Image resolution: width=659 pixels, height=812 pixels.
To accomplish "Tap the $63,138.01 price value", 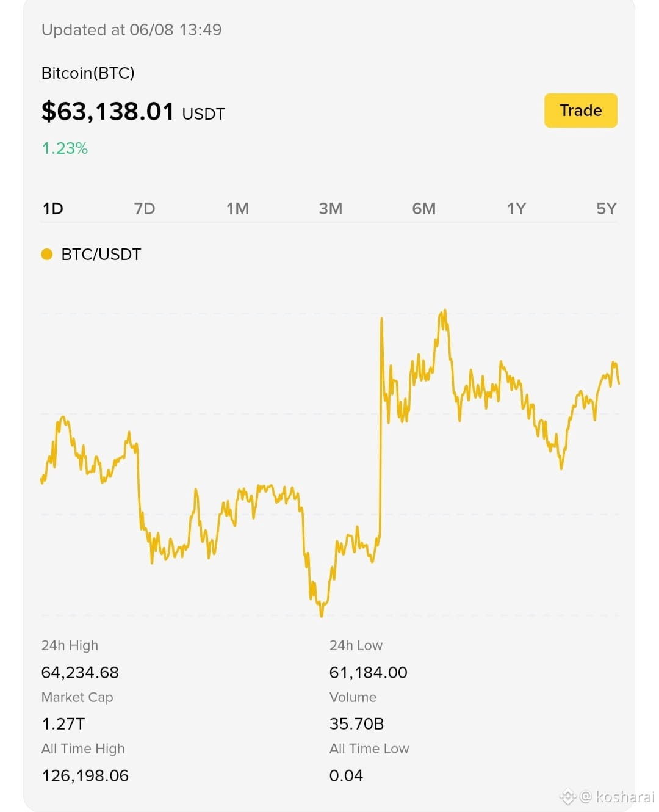I will point(108,111).
